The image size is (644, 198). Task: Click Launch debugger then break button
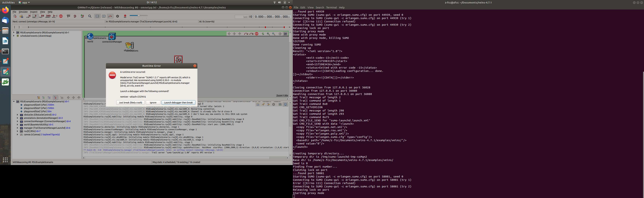(x=178, y=102)
